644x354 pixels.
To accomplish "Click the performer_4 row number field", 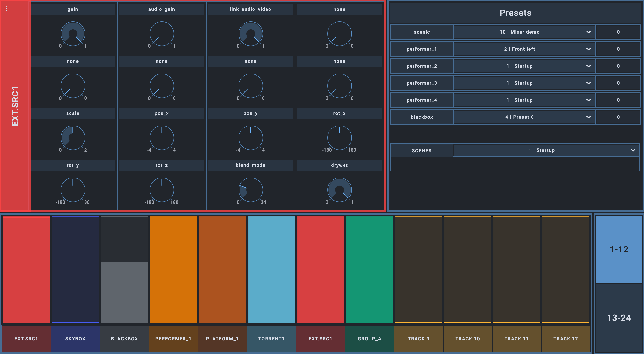I will [x=618, y=100].
